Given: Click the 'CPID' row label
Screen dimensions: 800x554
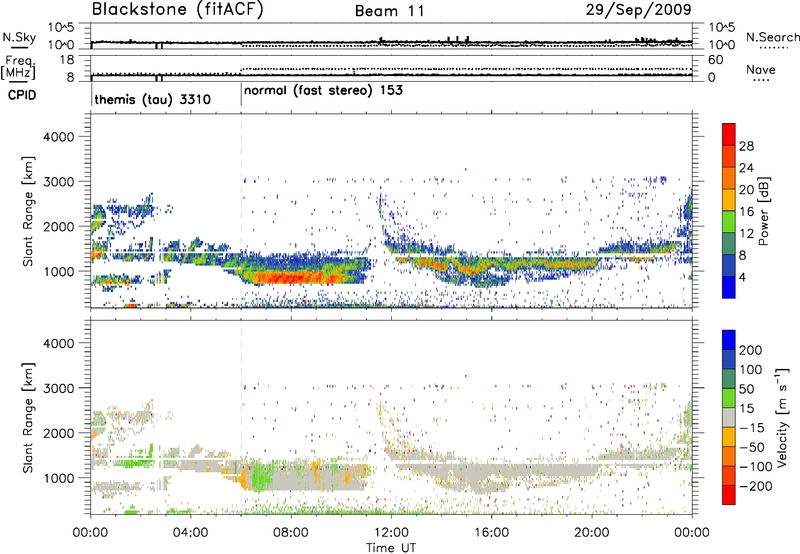Looking at the screenshot, I should 22,95.
